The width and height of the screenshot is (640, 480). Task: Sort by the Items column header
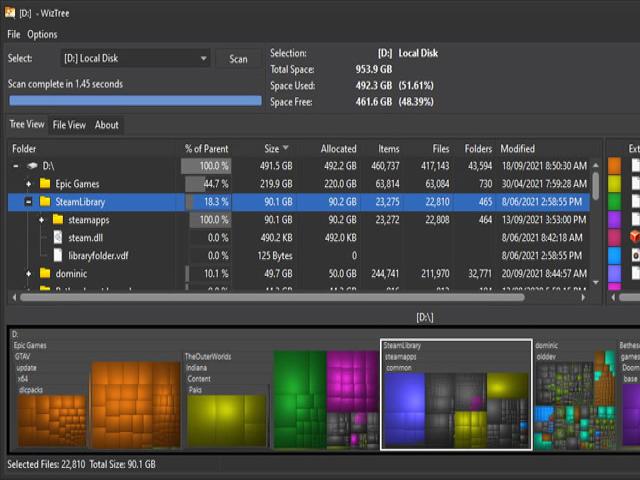[389, 149]
